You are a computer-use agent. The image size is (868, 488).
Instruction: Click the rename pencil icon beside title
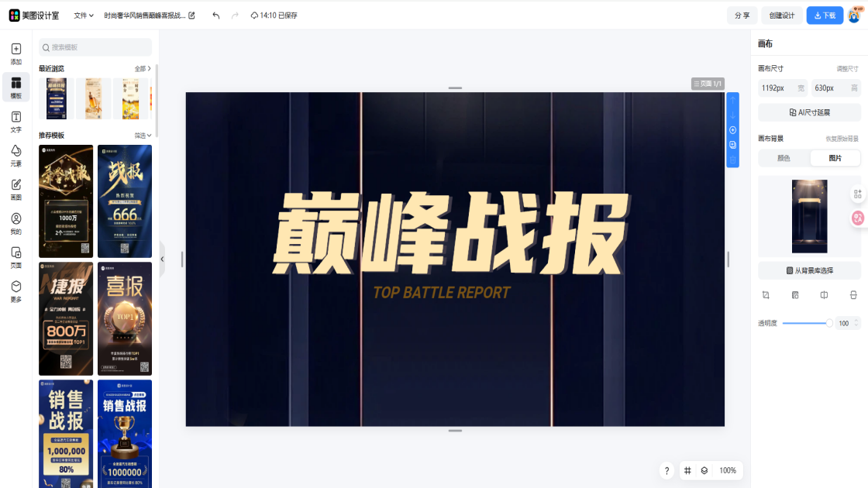192,15
